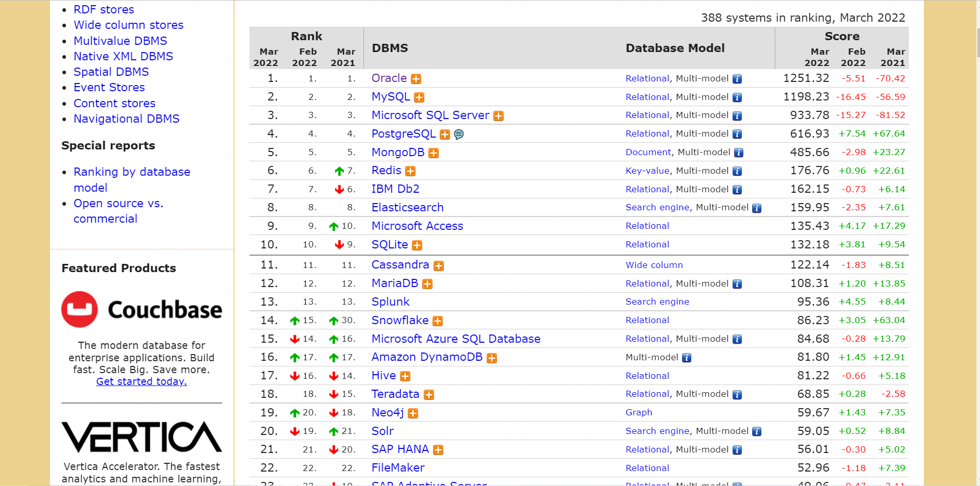The image size is (980, 486).
Task: Open the MongoDB DBMS link
Action: click(398, 152)
